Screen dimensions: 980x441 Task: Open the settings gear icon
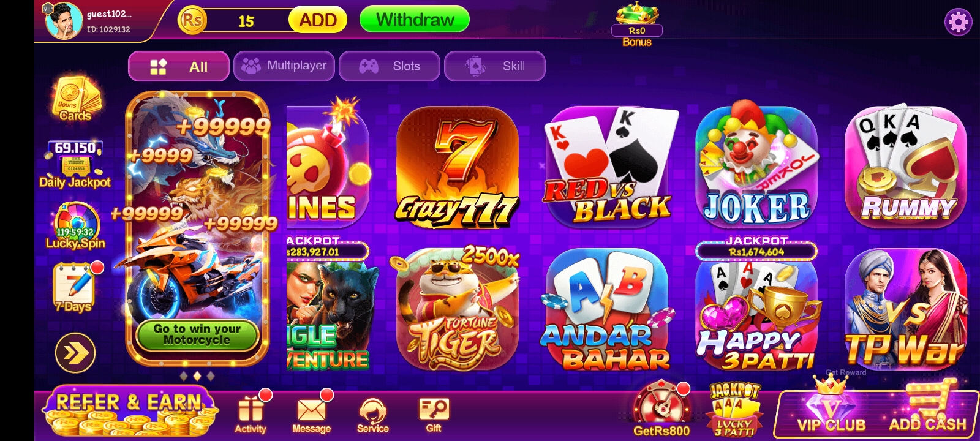[x=958, y=23]
